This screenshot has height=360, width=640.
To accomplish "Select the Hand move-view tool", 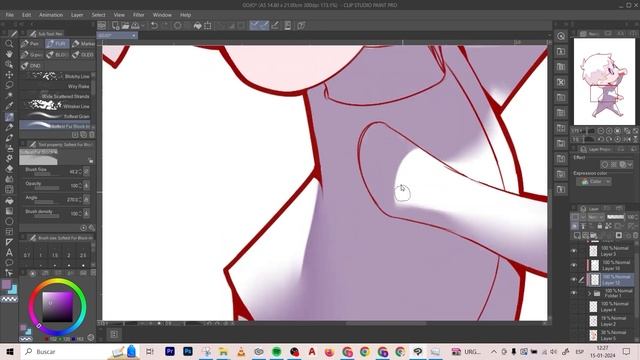I will 9,54.
